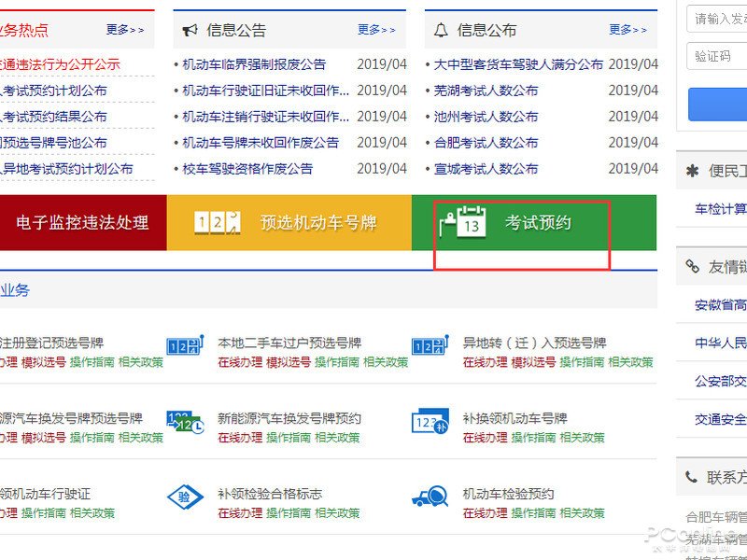
Task: Click the phone icon in 联系方 section
Action: click(691, 476)
